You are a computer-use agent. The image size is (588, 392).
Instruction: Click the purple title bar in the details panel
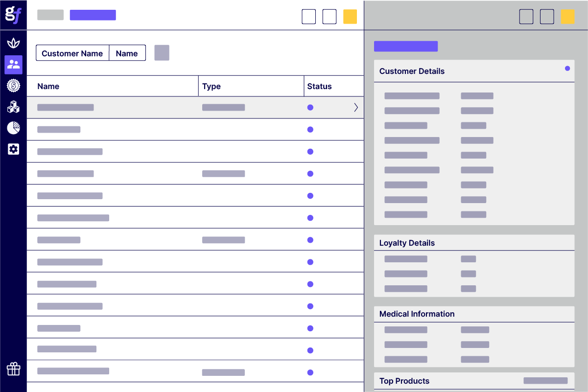pos(406,46)
